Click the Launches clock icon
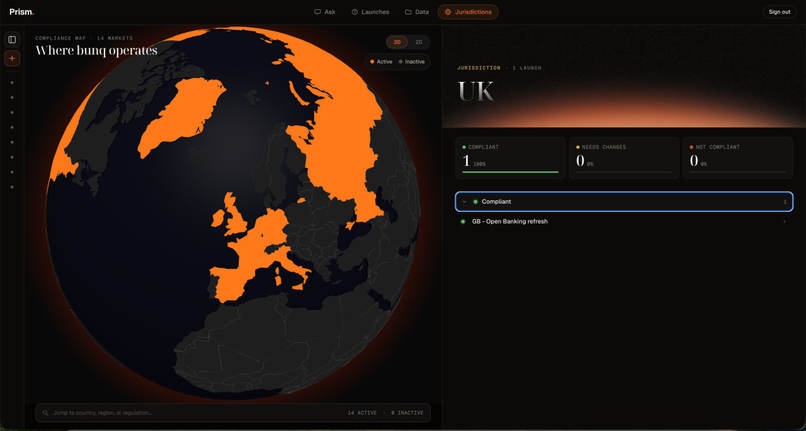Screen dimensions: 806x431 (355, 12)
